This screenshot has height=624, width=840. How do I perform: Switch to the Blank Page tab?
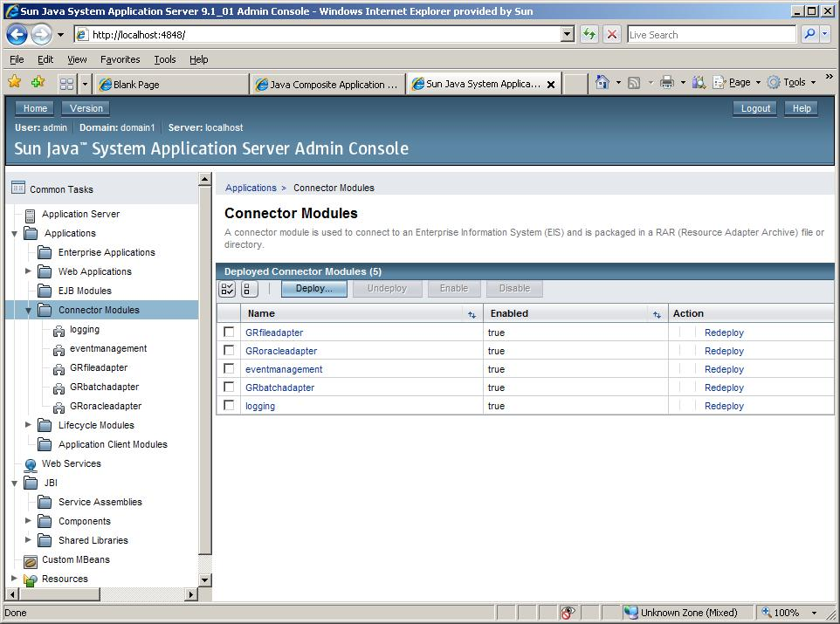coord(172,85)
